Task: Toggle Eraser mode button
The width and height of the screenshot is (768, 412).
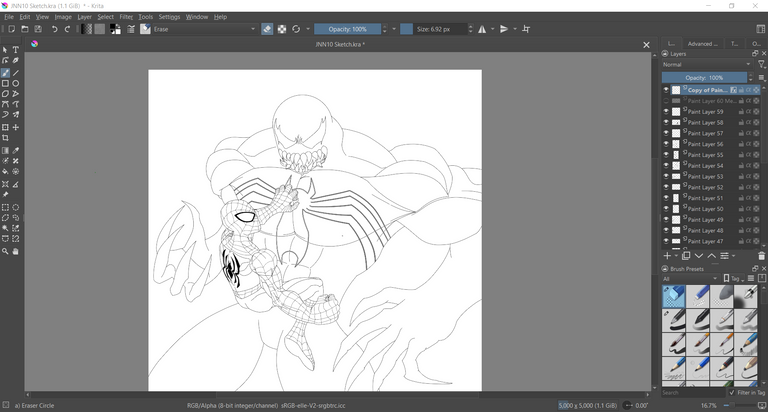Action: tap(267, 29)
